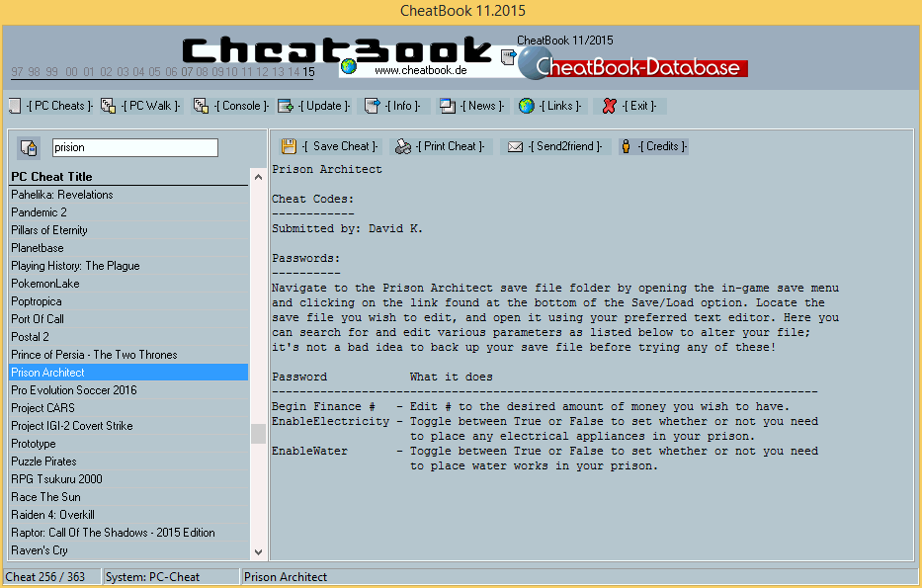Screen dimensions: 922x588
Task: Click the search icon beside the search box
Action: (x=29, y=147)
